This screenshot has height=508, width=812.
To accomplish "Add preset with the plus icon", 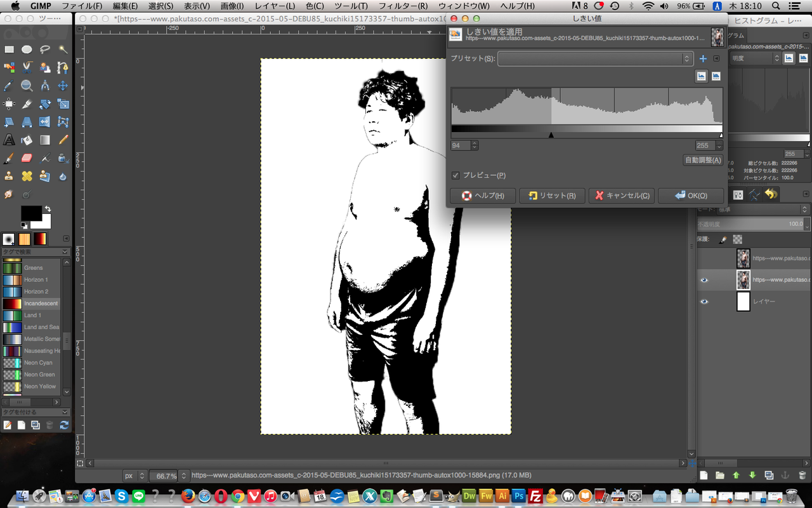I will point(703,58).
